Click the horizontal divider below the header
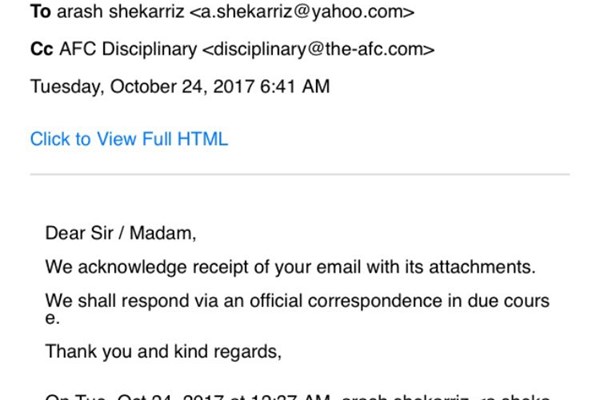Viewport: 600px width, 400px height. click(x=300, y=174)
